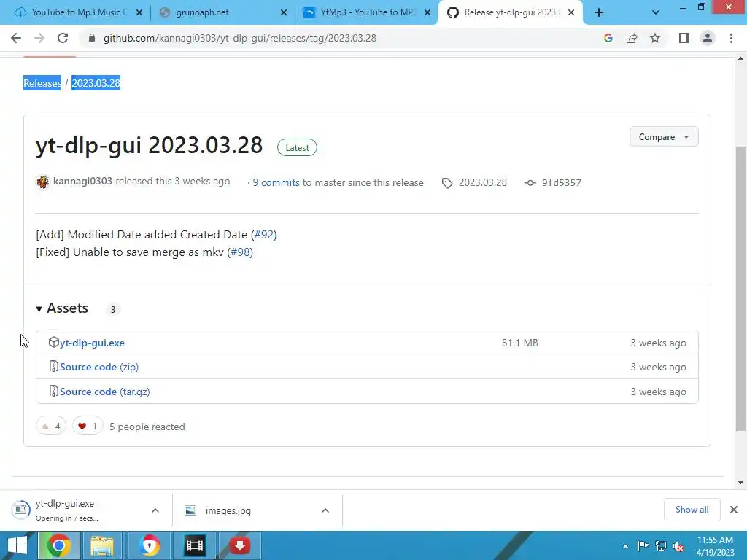Click the address bar URL

(x=239, y=38)
